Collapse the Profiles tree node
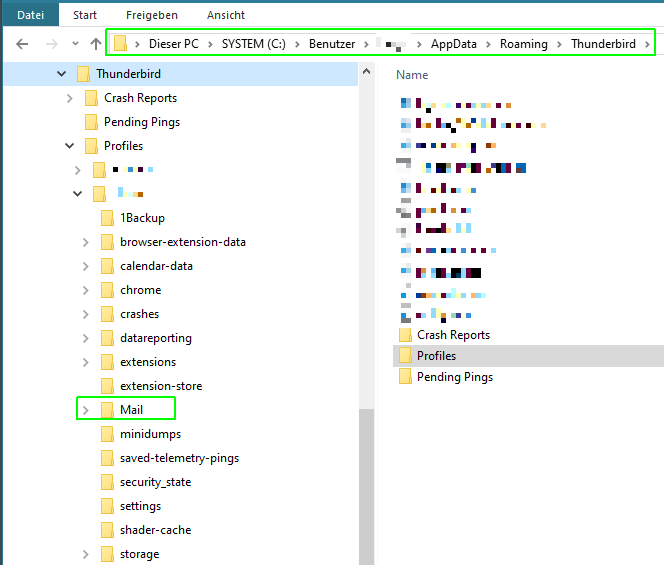664x565 pixels. (x=69, y=146)
